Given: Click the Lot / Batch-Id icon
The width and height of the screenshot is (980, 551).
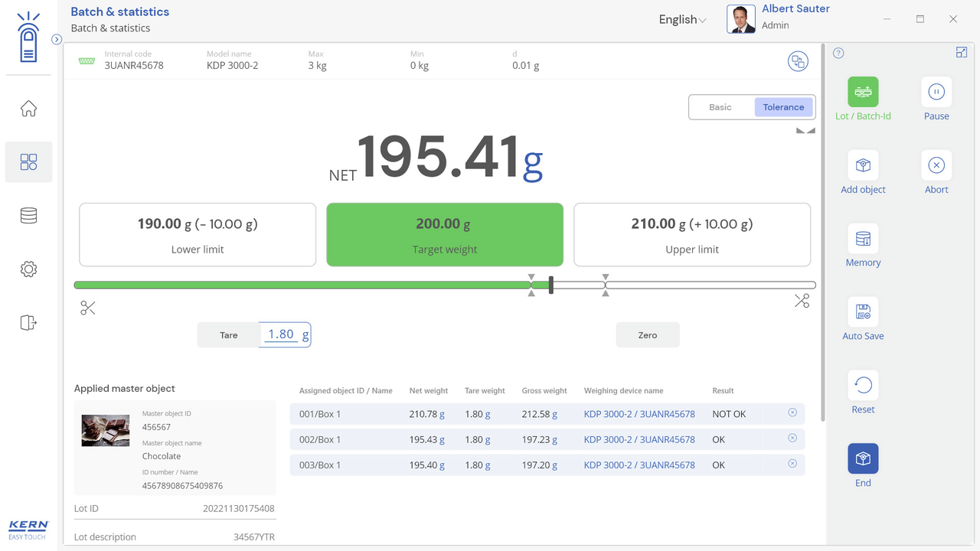Looking at the screenshot, I should coord(863,92).
